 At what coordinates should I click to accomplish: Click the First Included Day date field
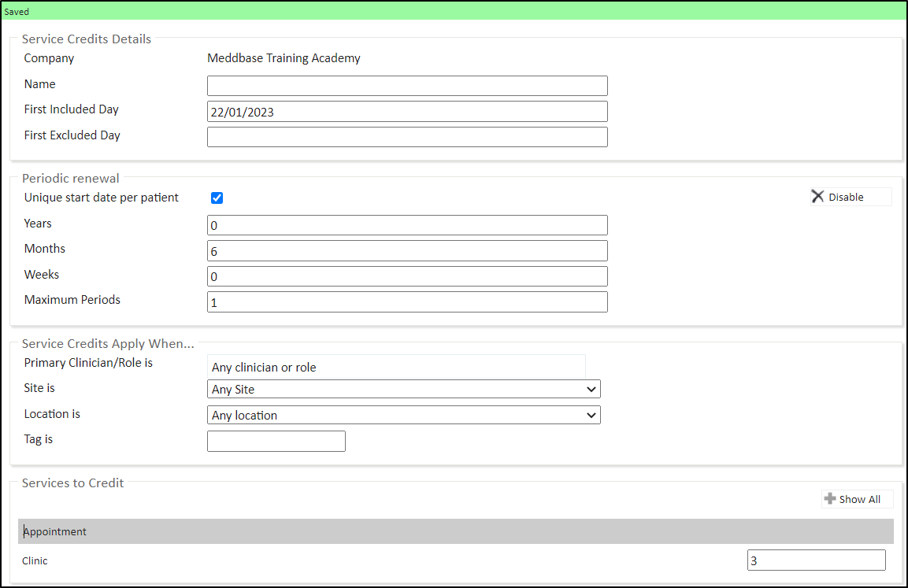407,112
